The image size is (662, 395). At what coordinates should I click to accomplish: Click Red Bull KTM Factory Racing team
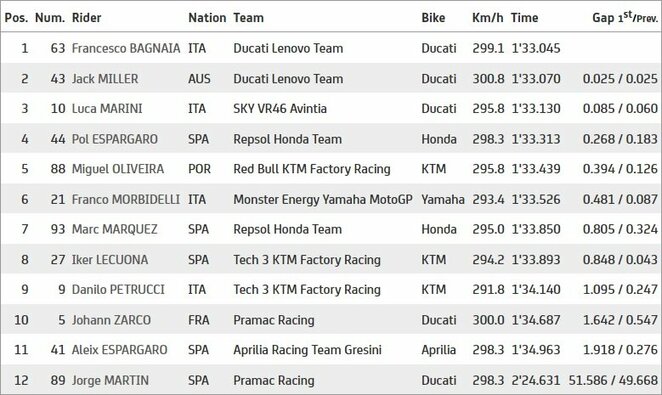tap(312, 169)
